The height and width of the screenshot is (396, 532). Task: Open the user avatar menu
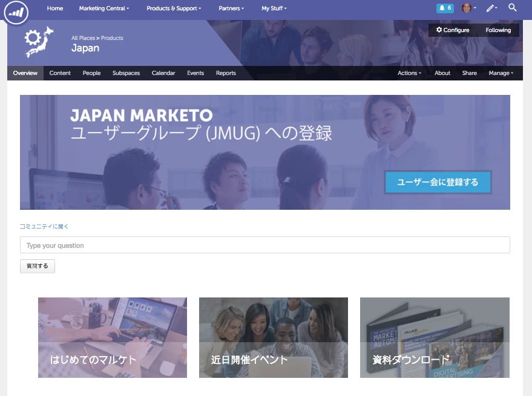tap(469, 8)
